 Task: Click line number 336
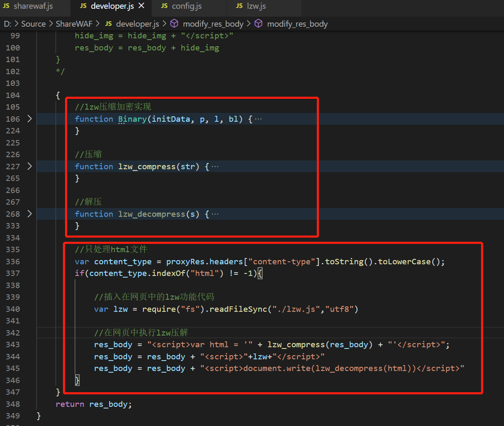[x=13, y=261]
